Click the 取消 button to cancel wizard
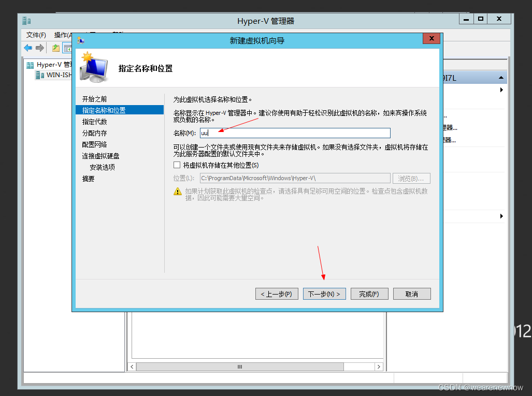 412,294
